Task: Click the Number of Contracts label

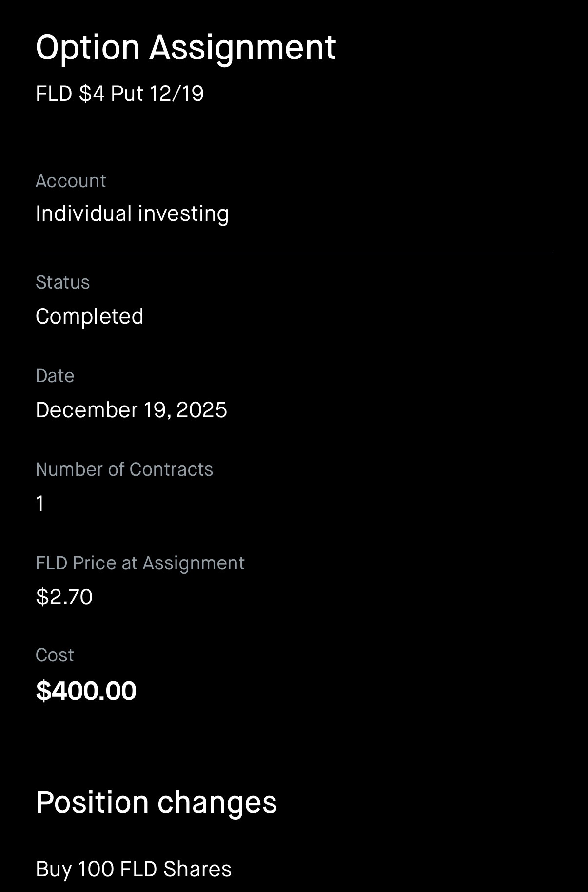Action: coord(124,469)
